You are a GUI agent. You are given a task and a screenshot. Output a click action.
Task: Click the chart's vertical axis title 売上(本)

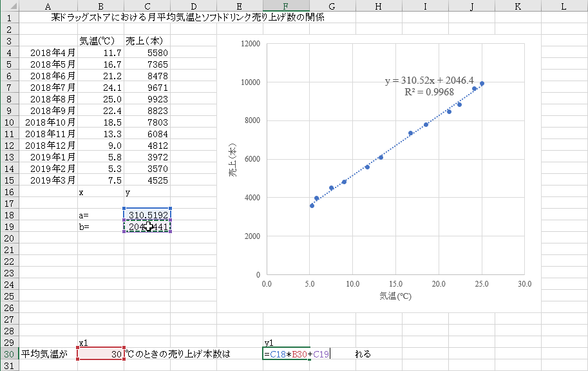tap(236, 160)
